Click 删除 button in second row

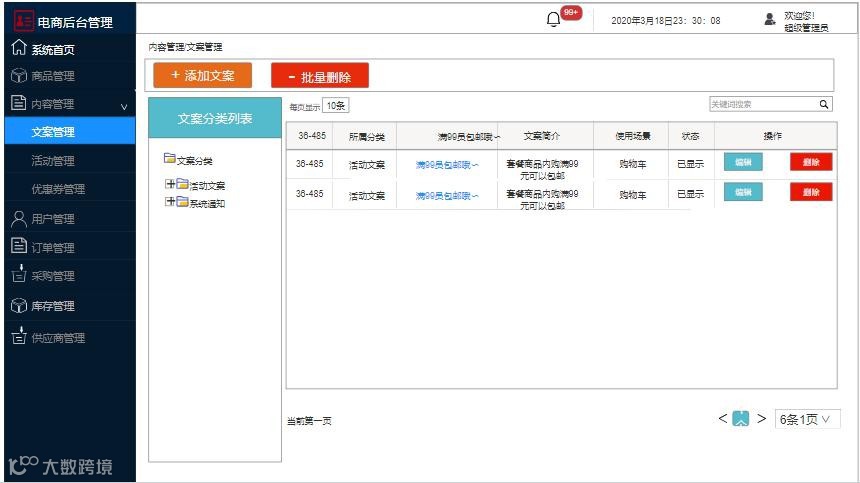pos(811,192)
